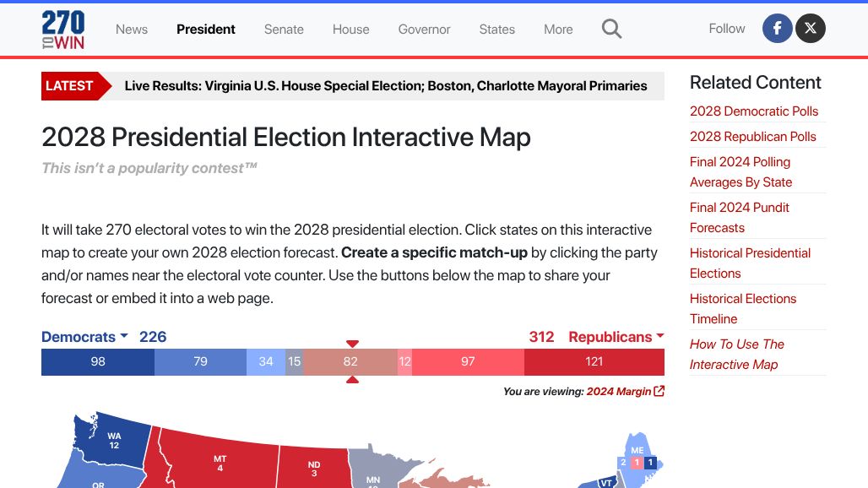
Task: Open the X social icon
Action: (x=811, y=28)
